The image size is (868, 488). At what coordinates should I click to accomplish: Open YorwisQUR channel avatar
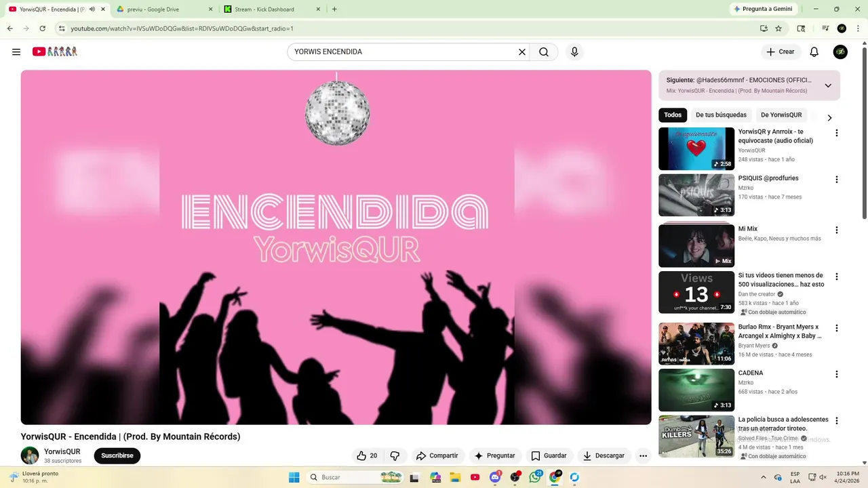[x=30, y=455]
